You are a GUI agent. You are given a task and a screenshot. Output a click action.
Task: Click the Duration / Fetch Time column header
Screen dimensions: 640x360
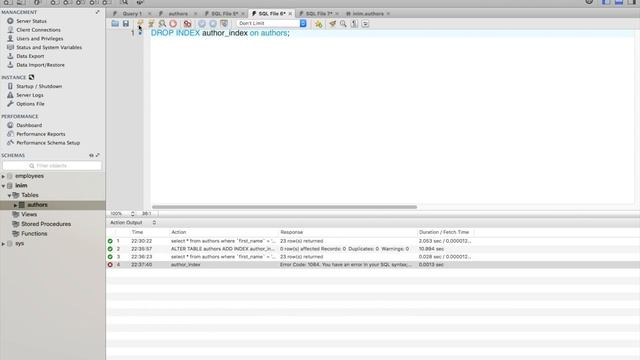coord(444,232)
